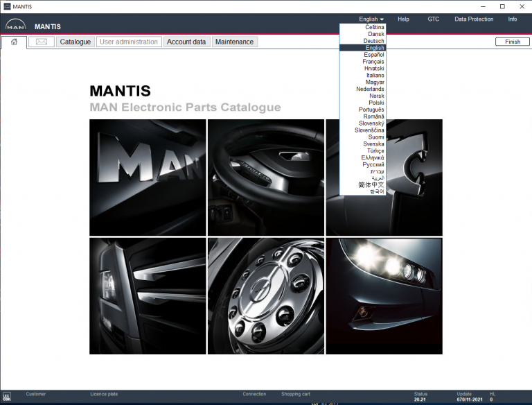Click the truck front grille image
This screenshot has width=532, height=405.
point(148,296)
